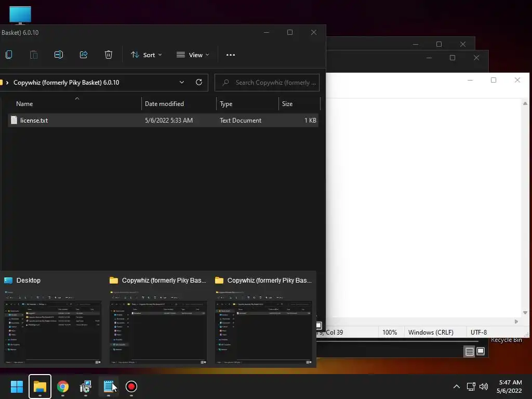Open the View dropdown menu
Viewport: 532px width, 399px height.
pyautogui.click(x=193, y=55)
